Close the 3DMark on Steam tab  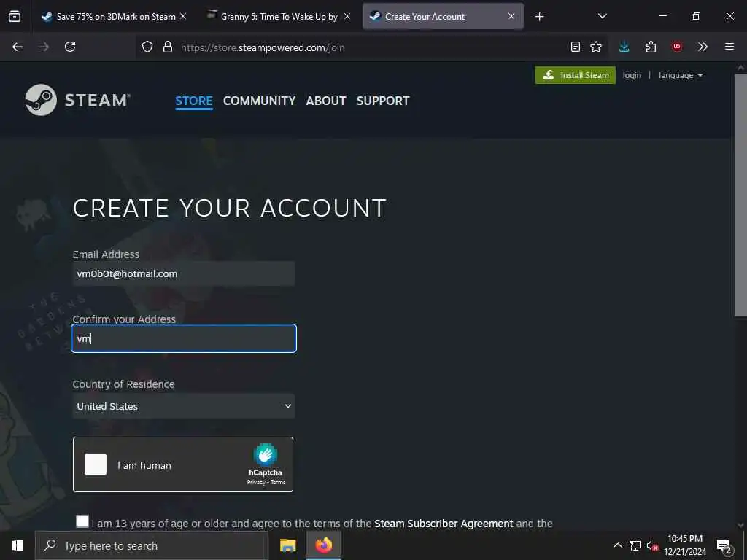pos(183,16)
